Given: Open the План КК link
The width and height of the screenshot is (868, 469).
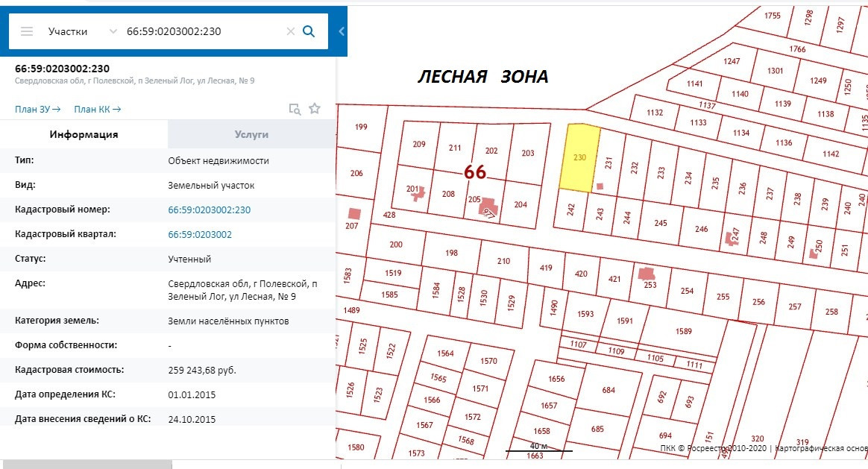Looking at the screenshot, I should 97,110.
